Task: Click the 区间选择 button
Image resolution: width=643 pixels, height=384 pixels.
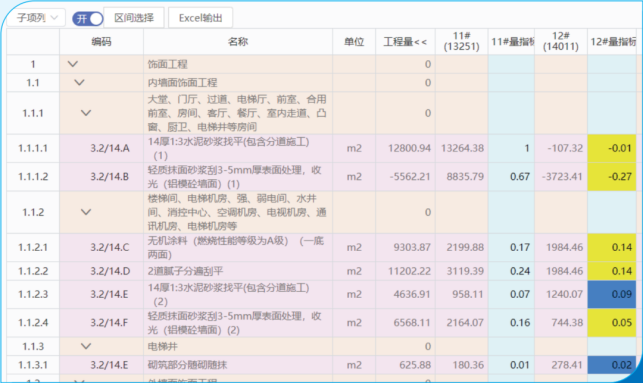Action: (134, 18)
